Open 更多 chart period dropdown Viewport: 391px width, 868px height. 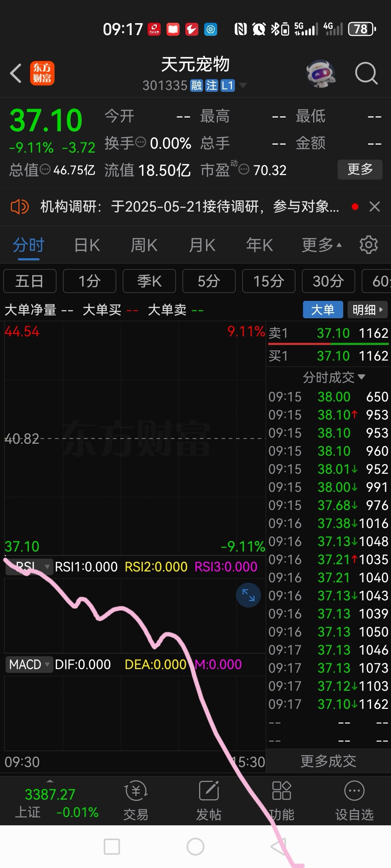[x=321, y=245]
